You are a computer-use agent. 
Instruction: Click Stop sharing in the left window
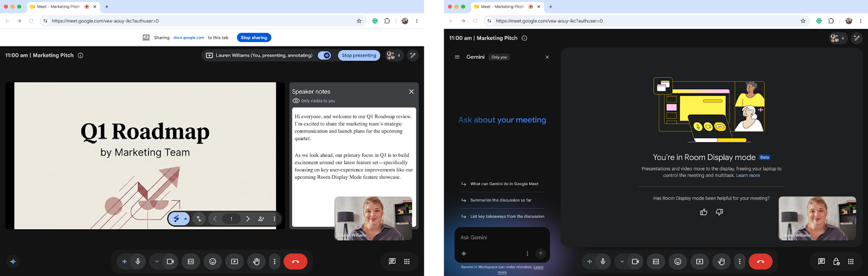tap(254, 37)
